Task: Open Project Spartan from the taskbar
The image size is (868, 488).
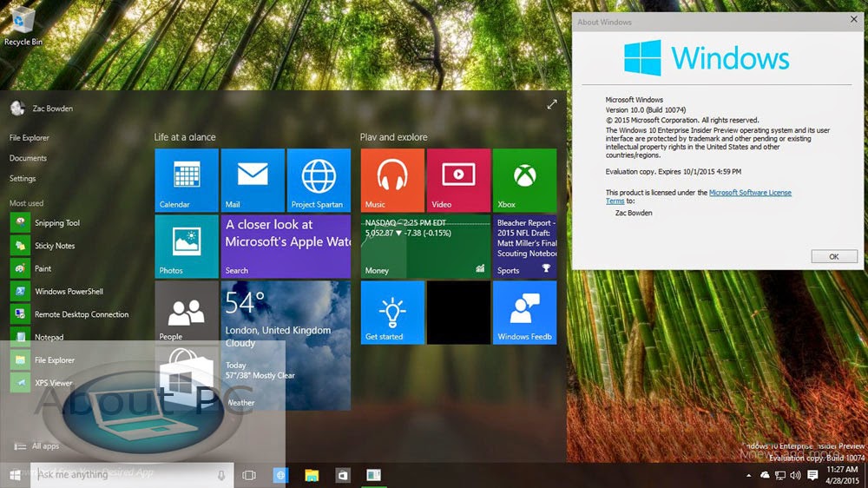Action: (280, 475)
